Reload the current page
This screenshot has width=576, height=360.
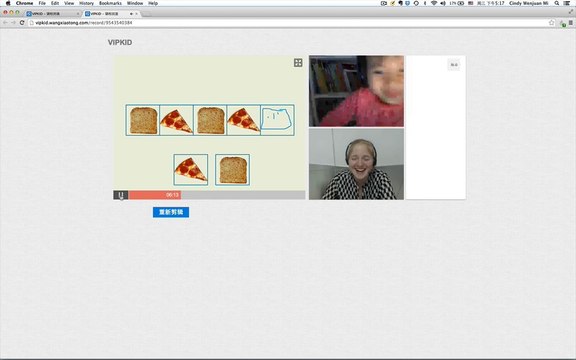click(x=22, y=23)
